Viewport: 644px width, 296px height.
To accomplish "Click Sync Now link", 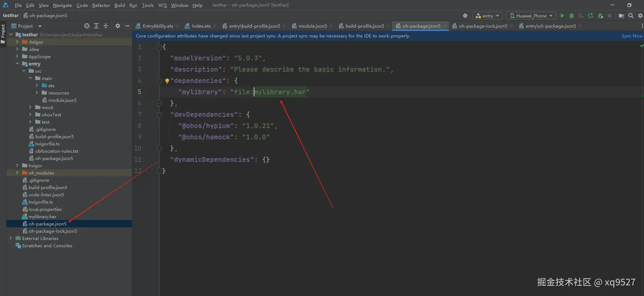I will click(632, 36).
